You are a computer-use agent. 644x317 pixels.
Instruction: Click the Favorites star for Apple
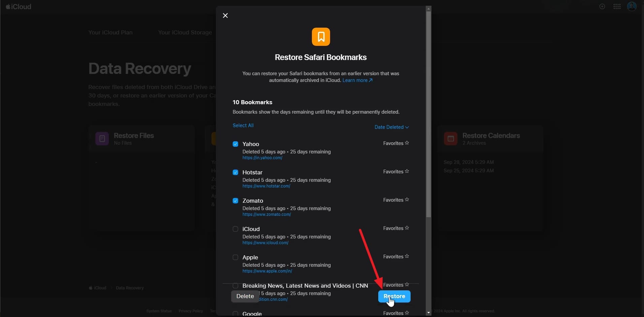[407, 256]
